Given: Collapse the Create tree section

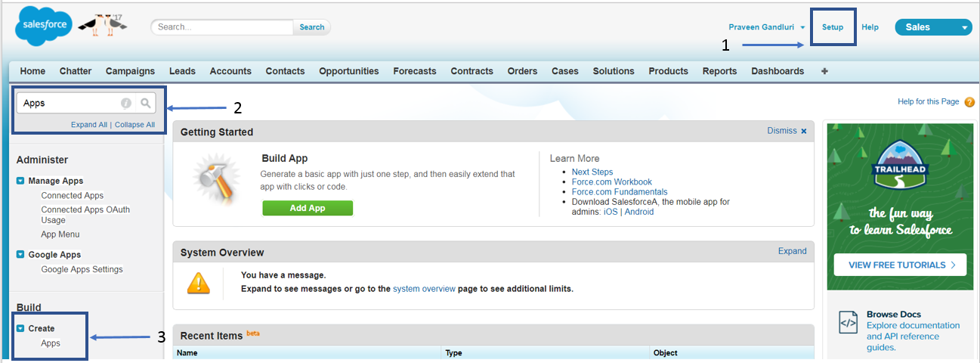Looking at the screenshot, I should point(20,328).
